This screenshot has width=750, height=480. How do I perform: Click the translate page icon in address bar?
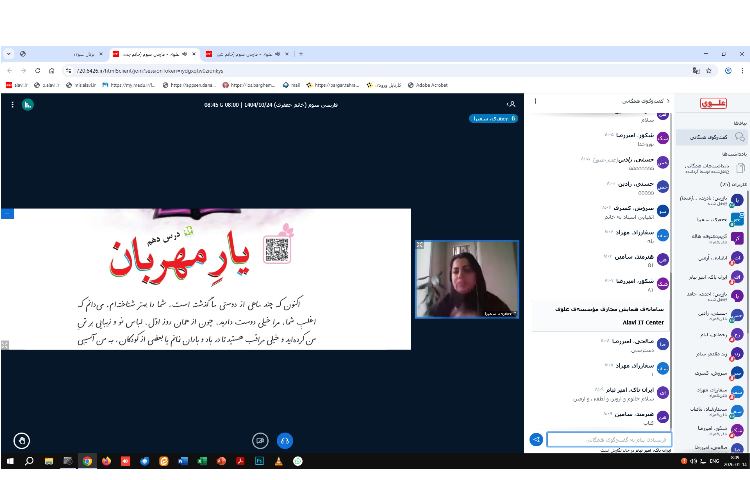coord(696,71)
